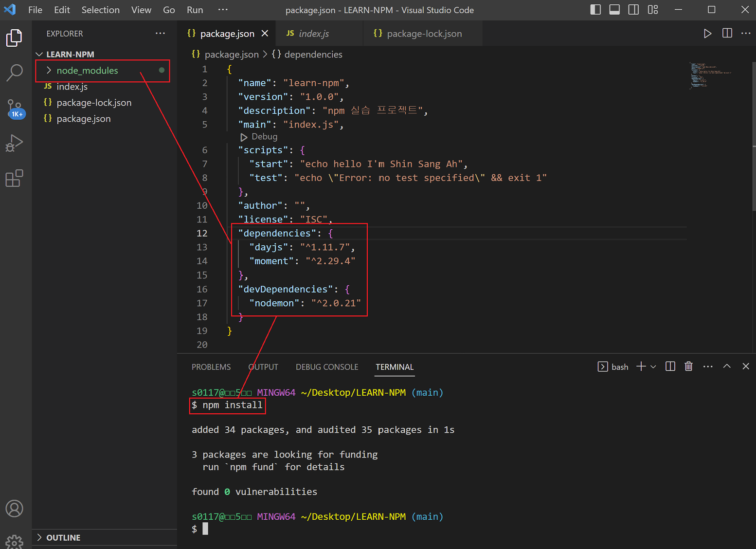756x549 pixels.
Task: Close the package.json editor tab
Action: point(265,33)
